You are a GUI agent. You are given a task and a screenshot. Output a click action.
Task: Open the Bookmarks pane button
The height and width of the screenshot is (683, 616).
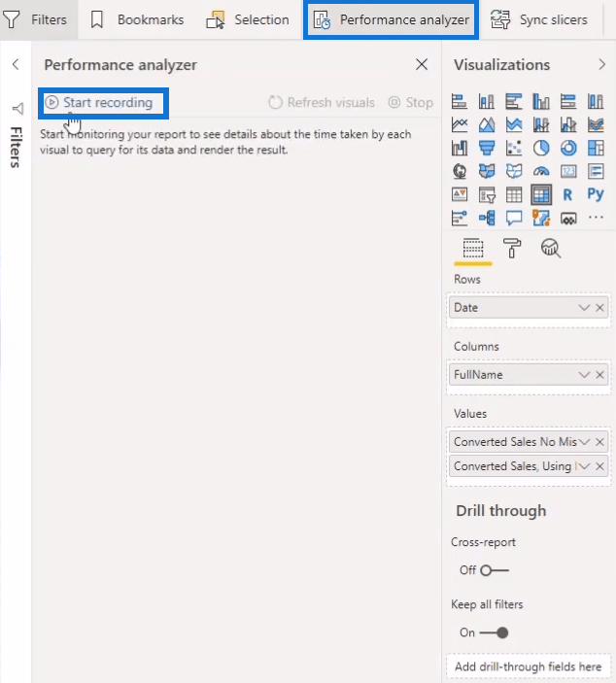137,19
